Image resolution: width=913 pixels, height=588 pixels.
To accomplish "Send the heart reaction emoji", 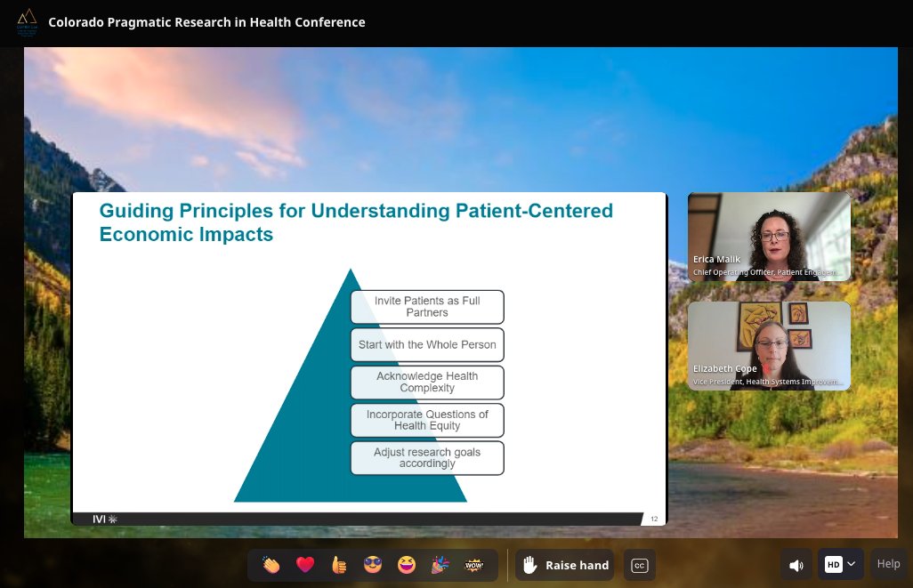I will tap(305, 564).
